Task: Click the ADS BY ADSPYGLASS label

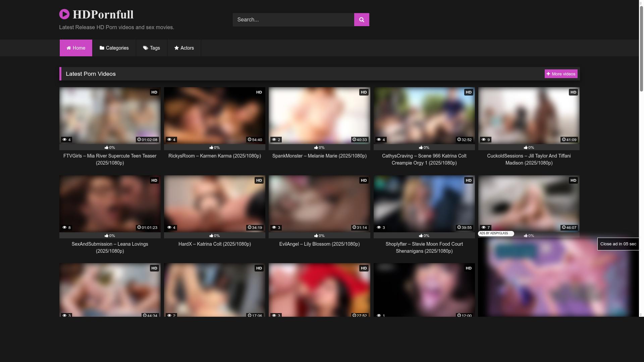Action: tap(495, 233)
